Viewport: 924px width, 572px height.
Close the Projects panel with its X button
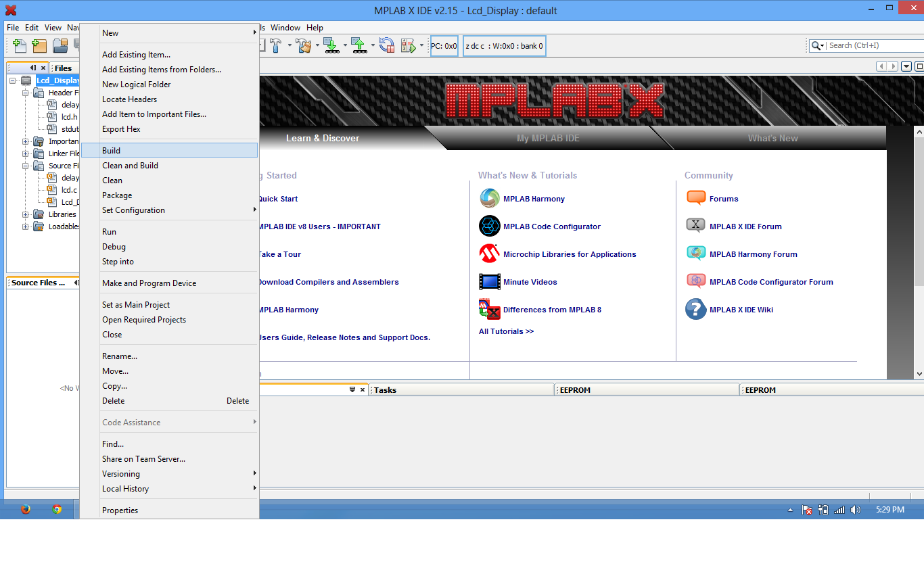(x=43, y=68)
